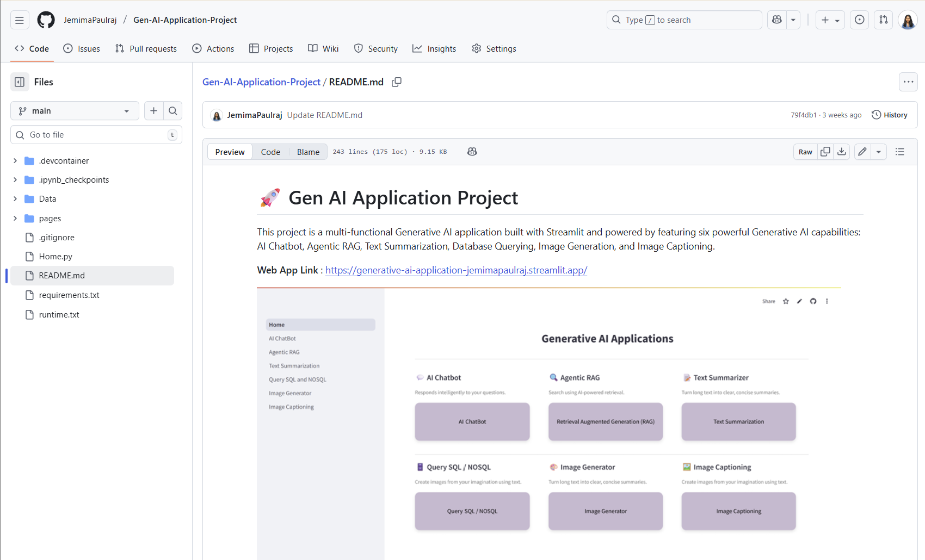Copy raw file contents icon
925x560 pixels.
coord(825,152)
